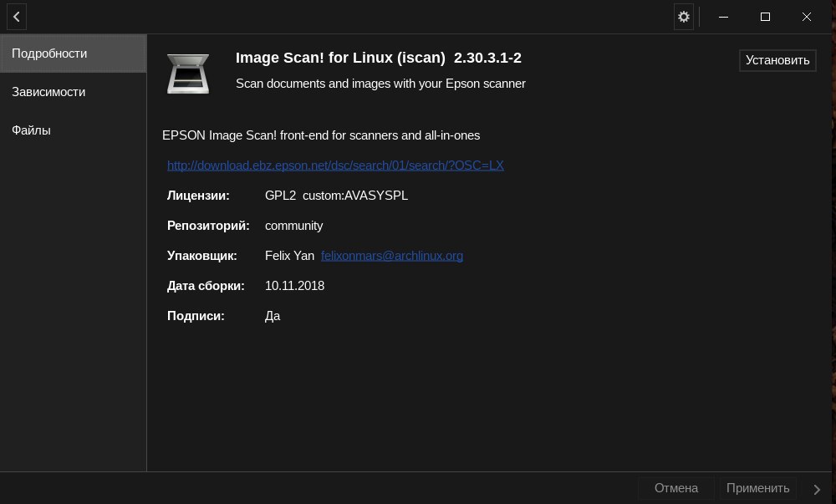The image size is (836, 504).
Task: Go back using the left arrow icon
Action: point(17,17)
